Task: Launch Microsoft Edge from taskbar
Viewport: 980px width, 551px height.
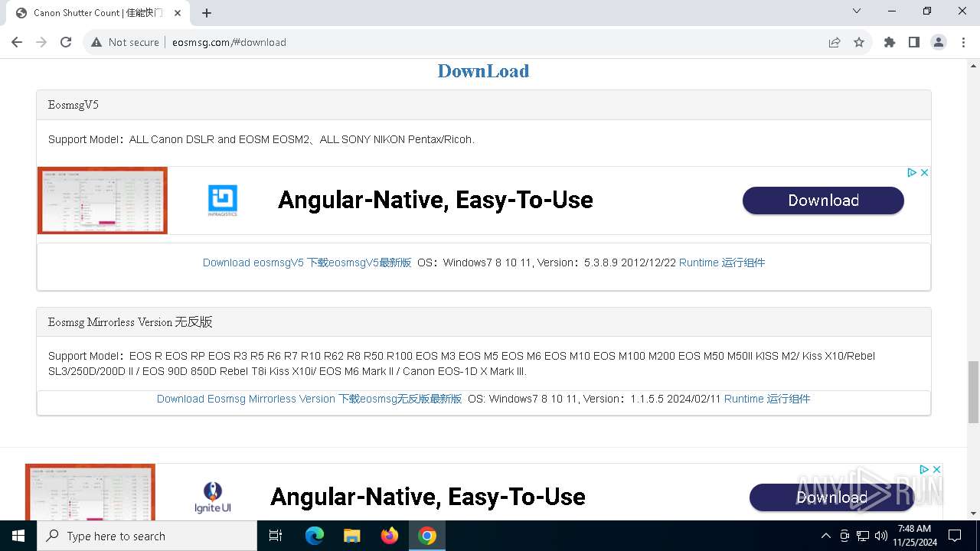Action: pos(315,536)
